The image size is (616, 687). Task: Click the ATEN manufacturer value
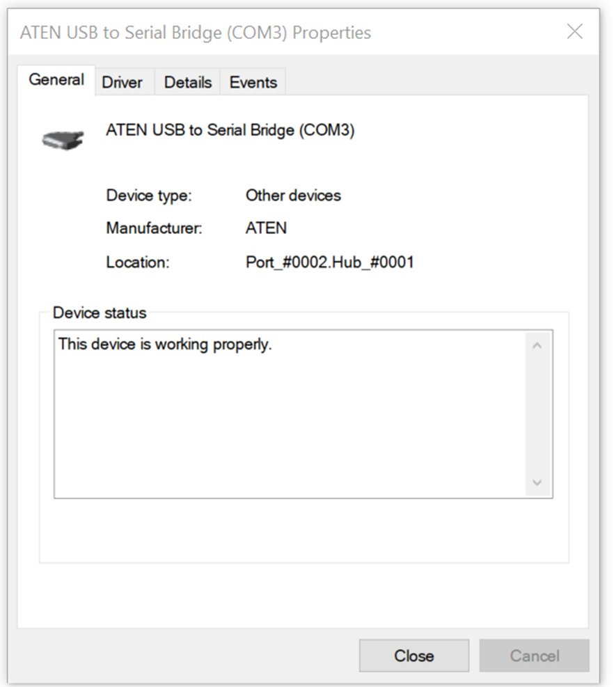(266, 228)
